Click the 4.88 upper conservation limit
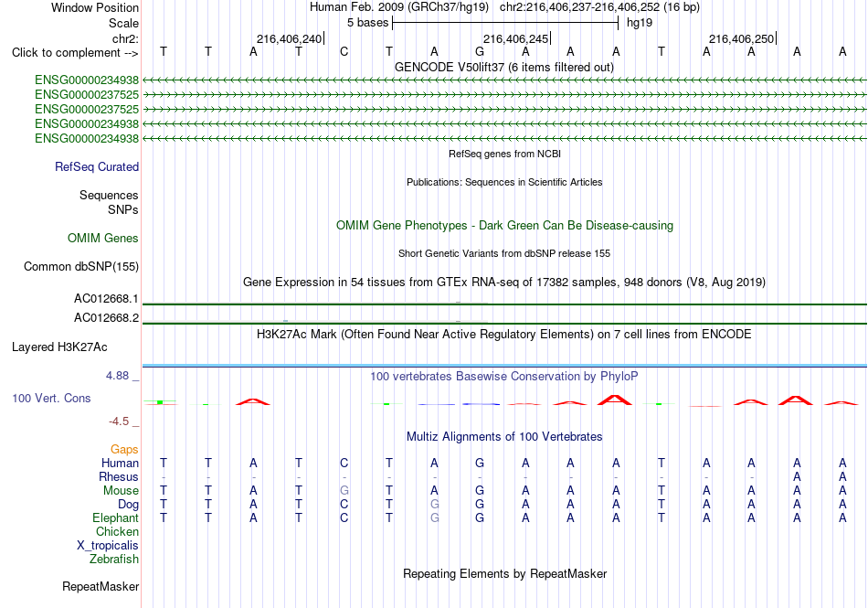Image resolution: width=868 pixels, height=608 pixels. (x=117, y=376)
